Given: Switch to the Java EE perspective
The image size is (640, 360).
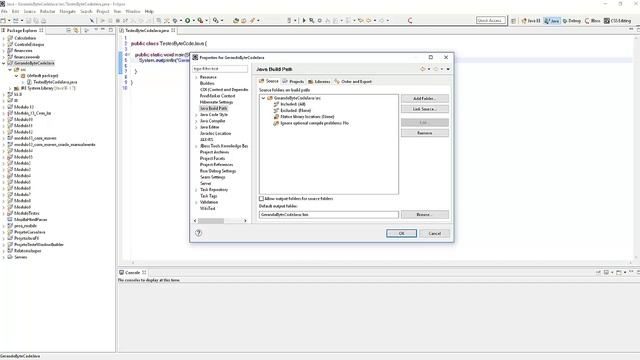Looking at the screenshot, I should click(531, 21).
